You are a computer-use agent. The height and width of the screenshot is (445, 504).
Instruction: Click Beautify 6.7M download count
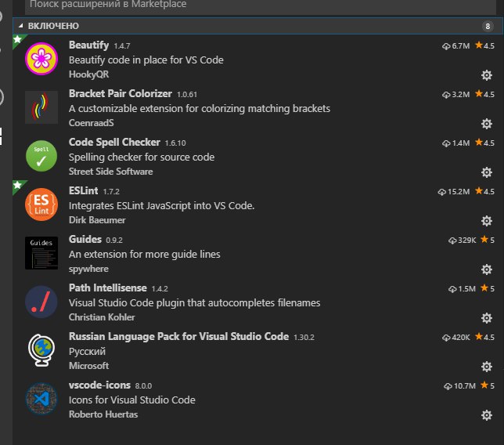[x=455, y=46]
